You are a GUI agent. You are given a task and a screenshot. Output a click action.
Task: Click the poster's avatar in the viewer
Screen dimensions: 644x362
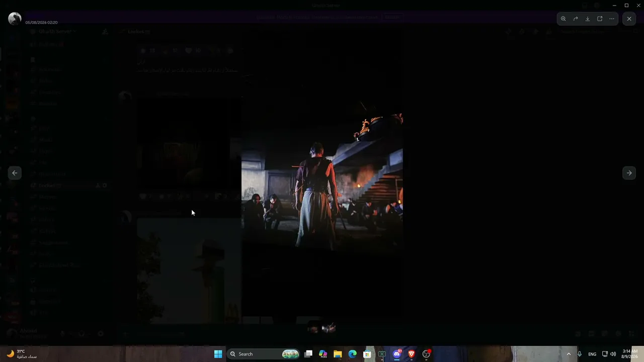(x=15, y=19)
